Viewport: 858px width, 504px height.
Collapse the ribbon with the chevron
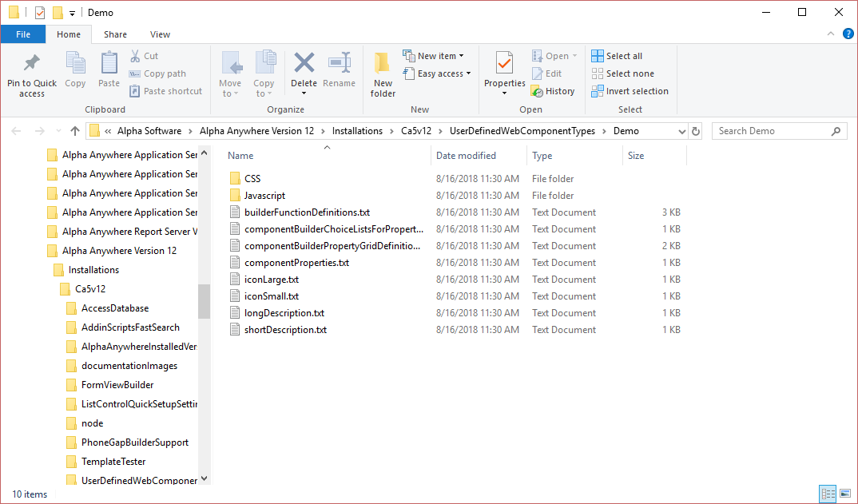tap(831, 34)
